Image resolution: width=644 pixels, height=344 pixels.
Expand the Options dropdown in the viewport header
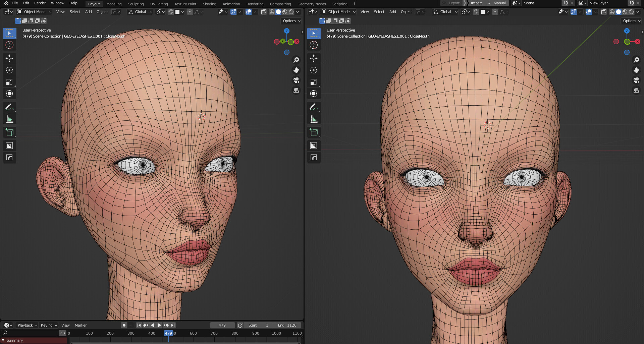pos(290,21)
